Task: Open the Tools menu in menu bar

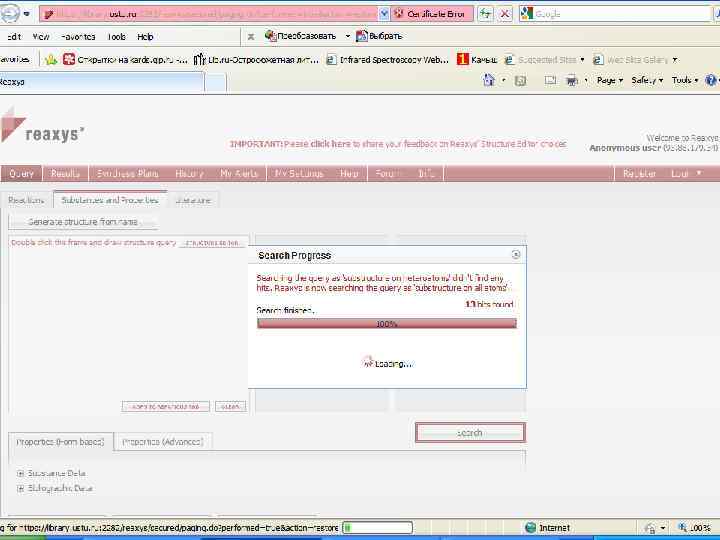Action: (116, 37)
